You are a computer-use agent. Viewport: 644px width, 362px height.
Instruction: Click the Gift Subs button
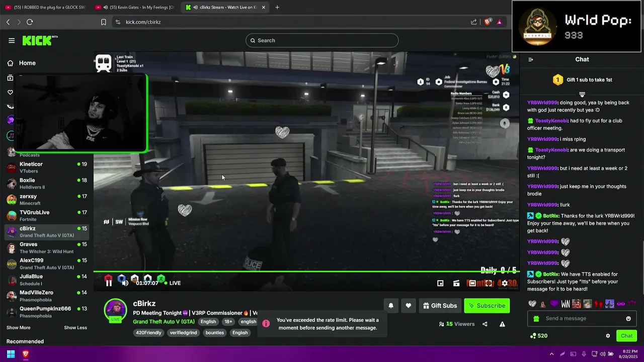pyautogui.click(x=440, y=306)
